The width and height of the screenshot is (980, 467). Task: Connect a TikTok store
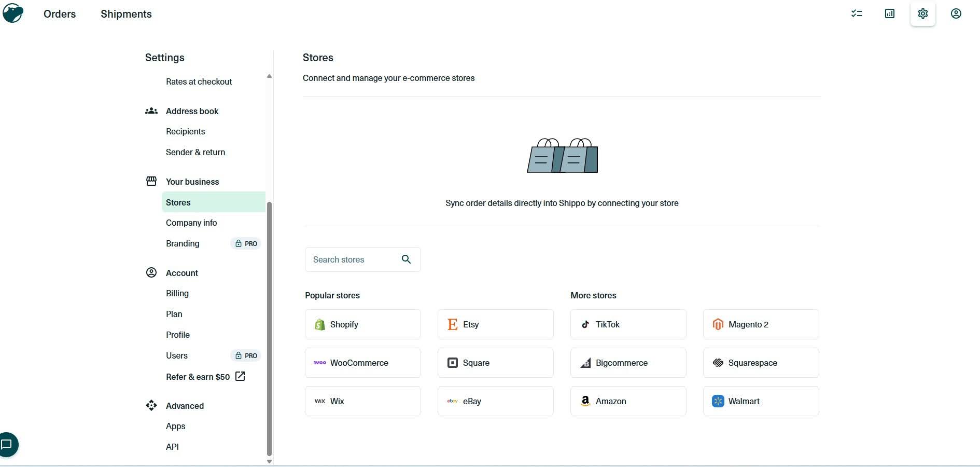click(x=628, y=324)
